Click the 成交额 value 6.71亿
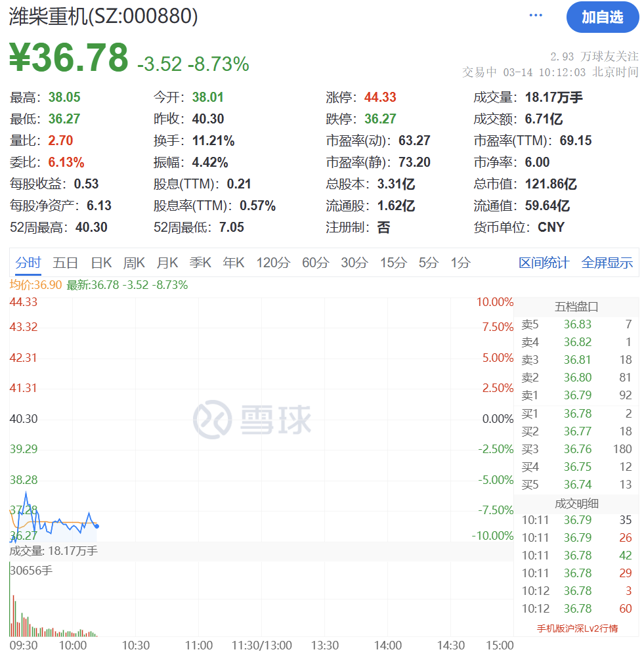Viewport: 644px width, 656px height. 544,120
